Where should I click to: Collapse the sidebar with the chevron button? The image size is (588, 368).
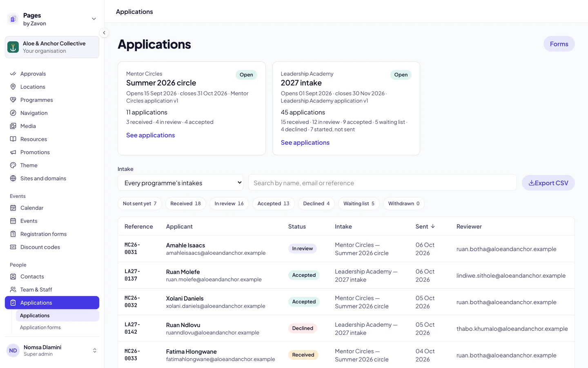(x=104, y=33)
